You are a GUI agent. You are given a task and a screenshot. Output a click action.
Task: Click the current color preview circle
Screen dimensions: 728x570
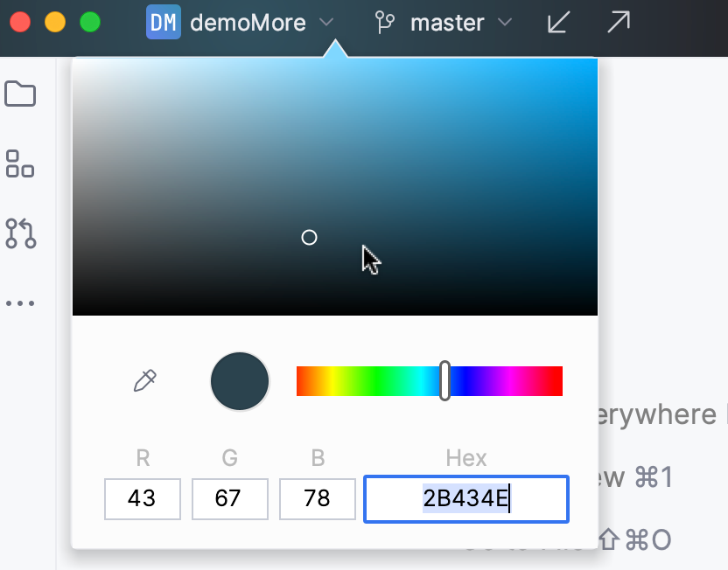[239, 380]
